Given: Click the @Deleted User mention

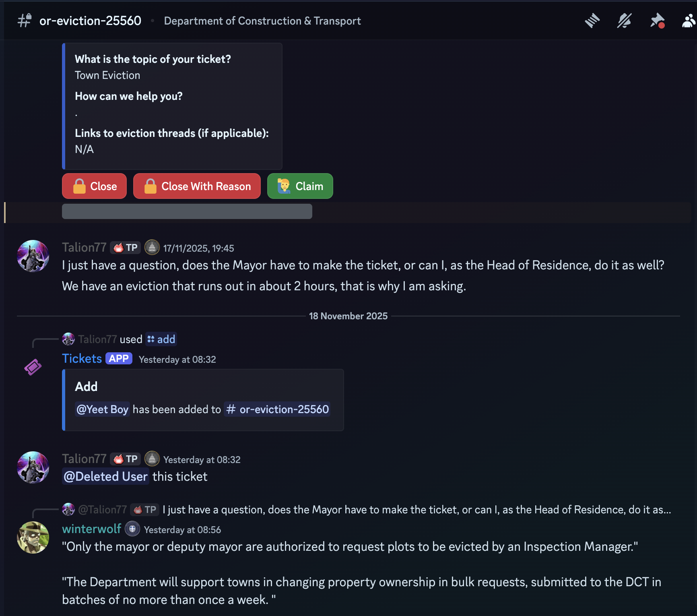Looking at the screenshot, I should point(105,477).
